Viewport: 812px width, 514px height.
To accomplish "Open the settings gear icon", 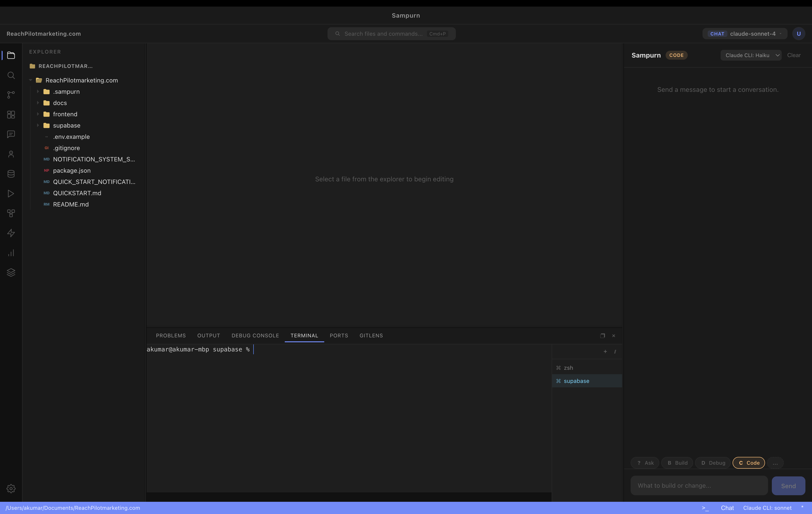I will (x=11, y=488).
